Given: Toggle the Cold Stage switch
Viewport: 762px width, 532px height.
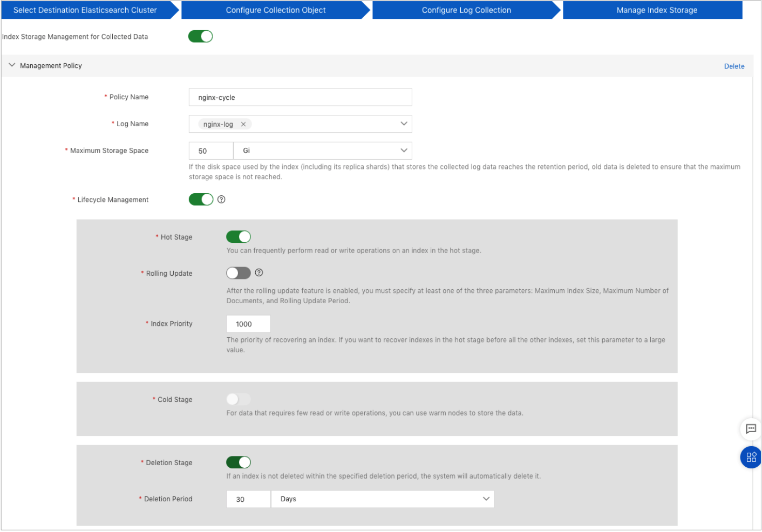Looking at the screenshot, I should [x=239, y=399].
